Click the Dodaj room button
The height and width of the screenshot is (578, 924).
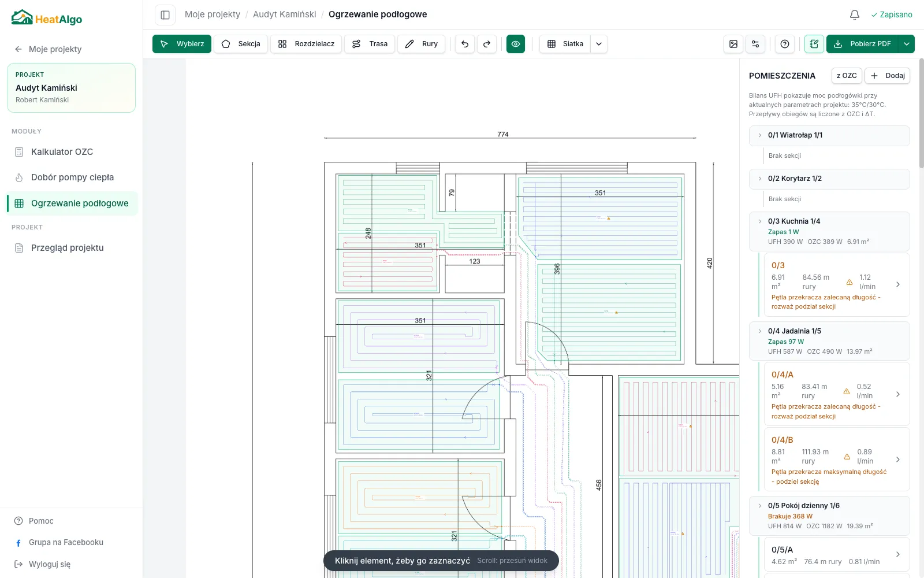(x=888, y=76)
